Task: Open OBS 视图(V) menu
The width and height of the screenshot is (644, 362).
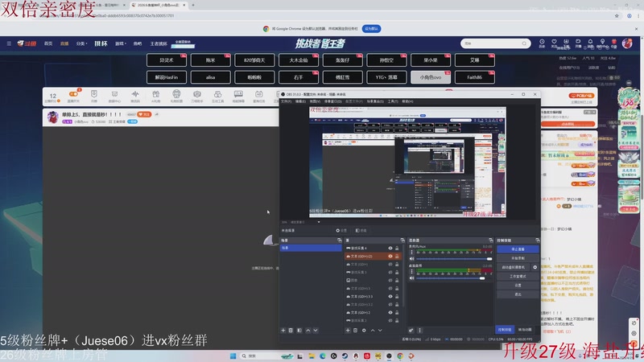Action: point(315,101)
